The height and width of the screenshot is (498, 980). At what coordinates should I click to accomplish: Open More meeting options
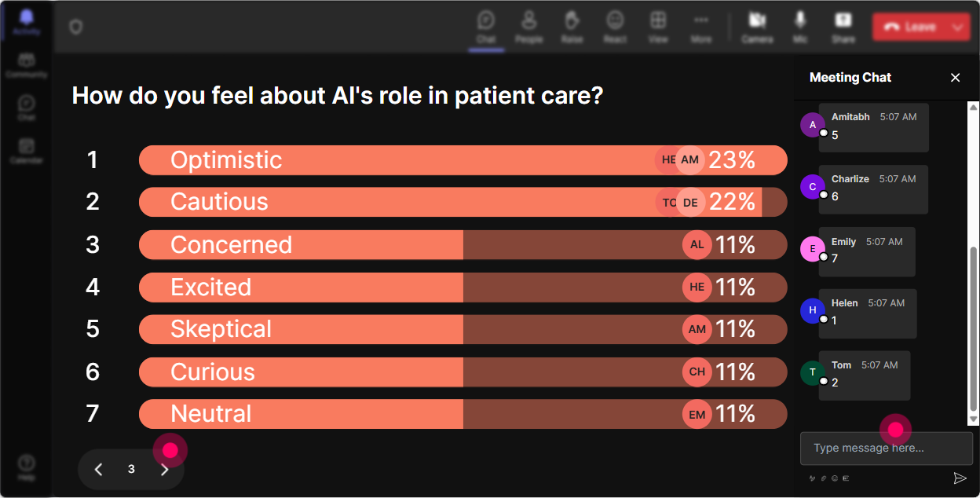(701, 27)
